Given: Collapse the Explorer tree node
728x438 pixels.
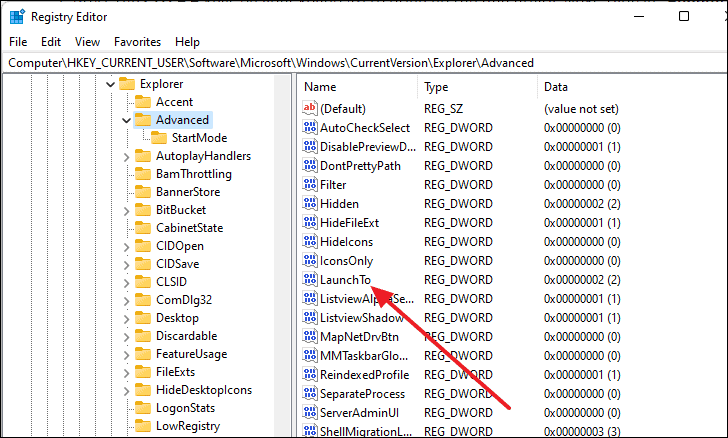Looking at the screenshot, I should [110, 85].
